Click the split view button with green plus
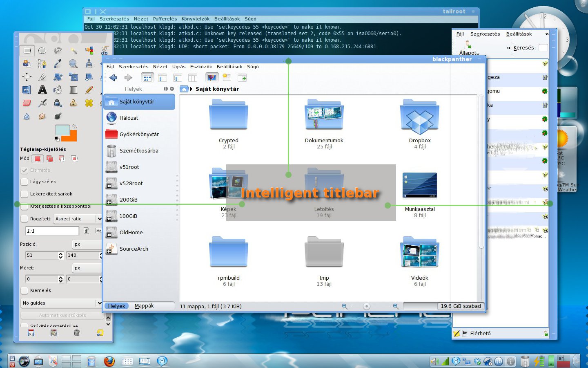Screen dimensions: 588x368 coord(242,78)
